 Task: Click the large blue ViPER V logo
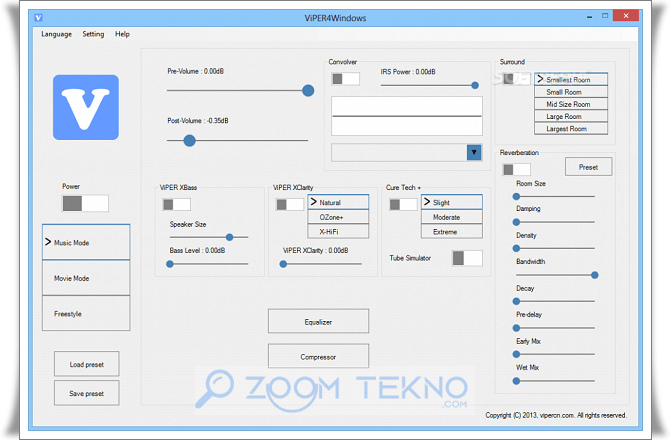coord(86,107)
